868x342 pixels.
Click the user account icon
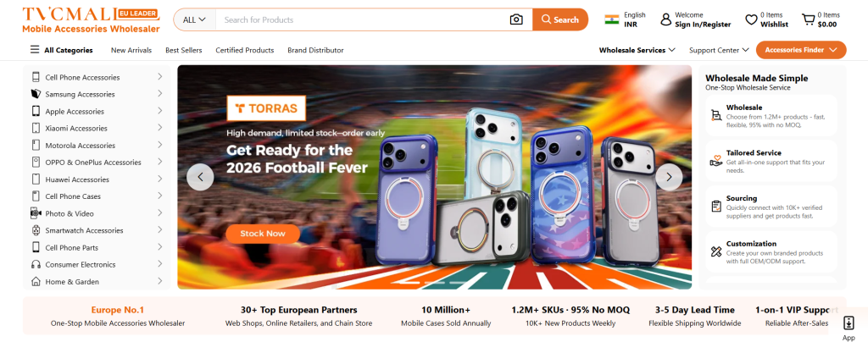pyautogui.click(x=666, y=19)
